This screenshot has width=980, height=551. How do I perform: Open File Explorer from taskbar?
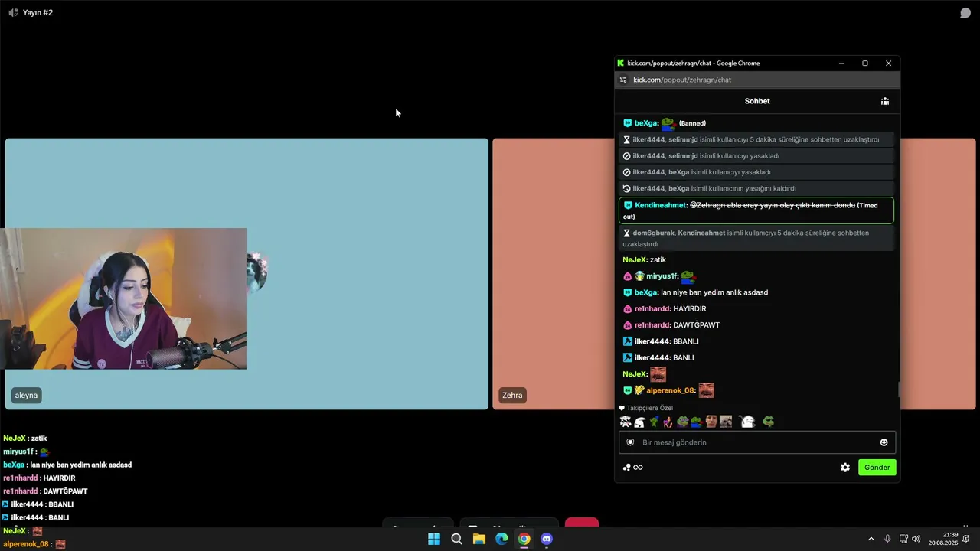pyautogui.click(x=479, y=539)
